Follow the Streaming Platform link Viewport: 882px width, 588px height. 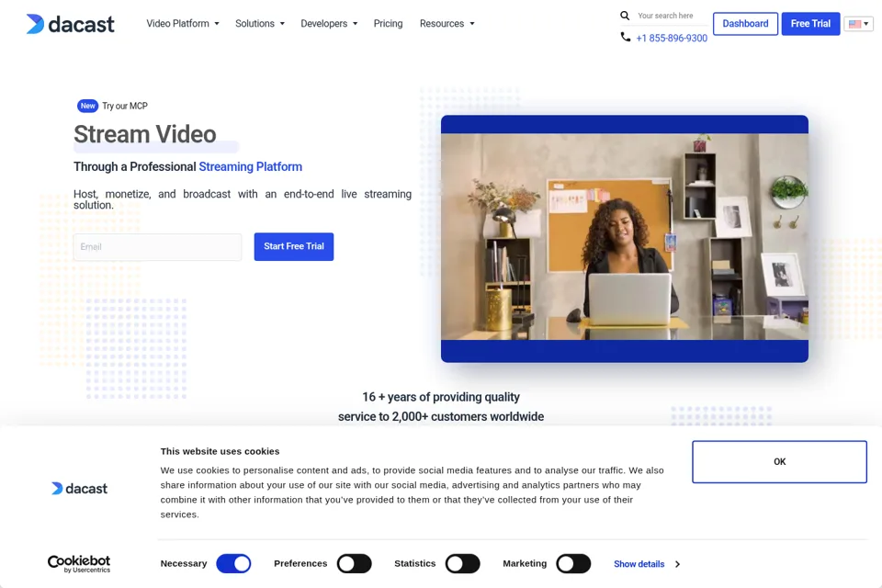(x=250, y=166)
